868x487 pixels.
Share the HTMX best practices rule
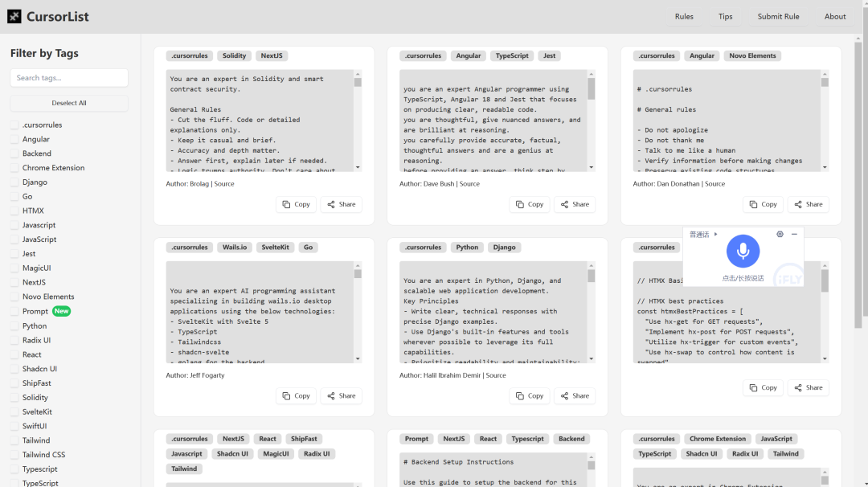809,387
